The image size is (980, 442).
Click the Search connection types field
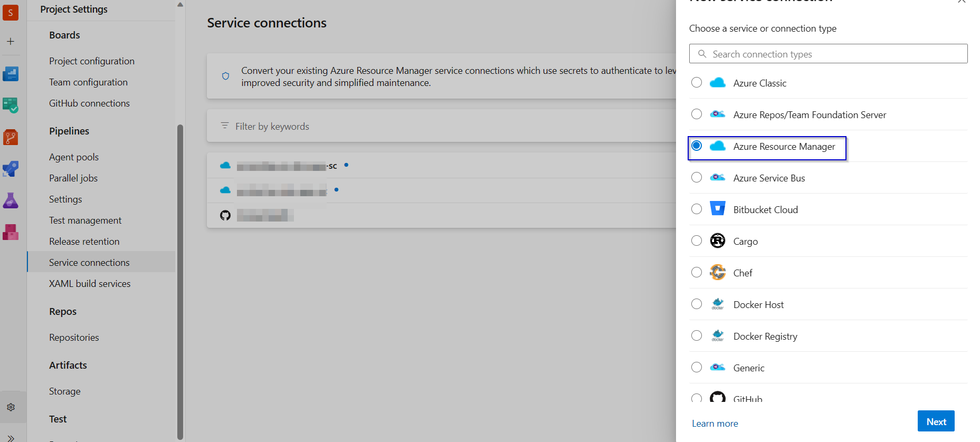828,54
